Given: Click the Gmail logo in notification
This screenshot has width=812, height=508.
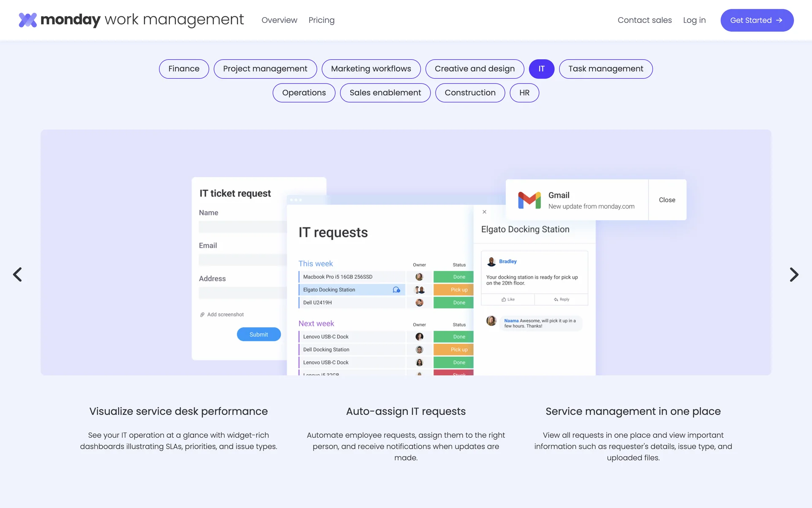Looking at the screenshot, I should point(529,200).
